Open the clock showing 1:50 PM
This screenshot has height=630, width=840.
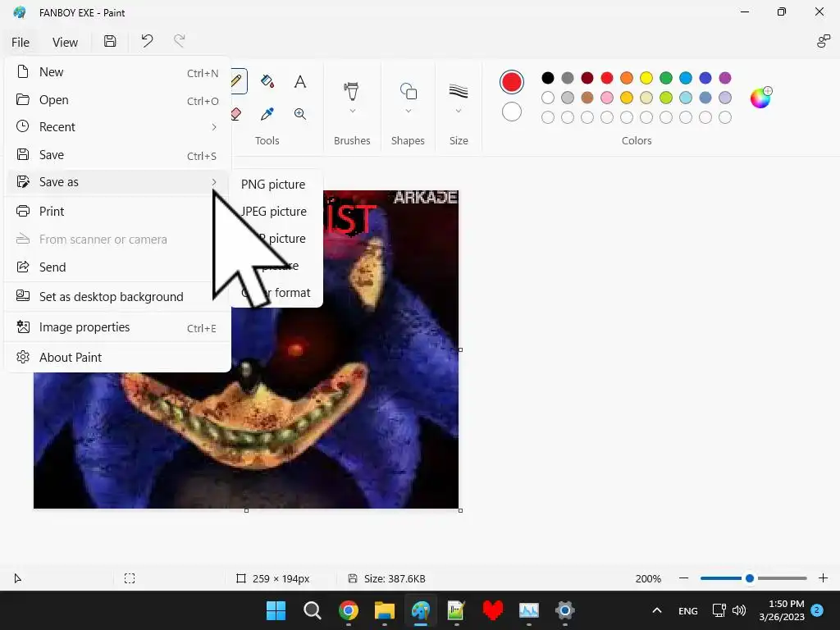coord(782,610)
